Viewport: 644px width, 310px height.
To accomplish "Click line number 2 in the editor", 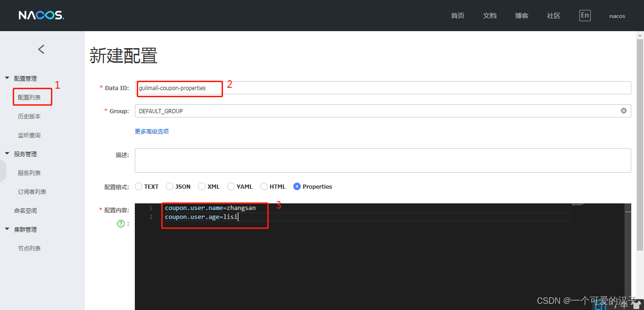I will (x=151, y=217).
